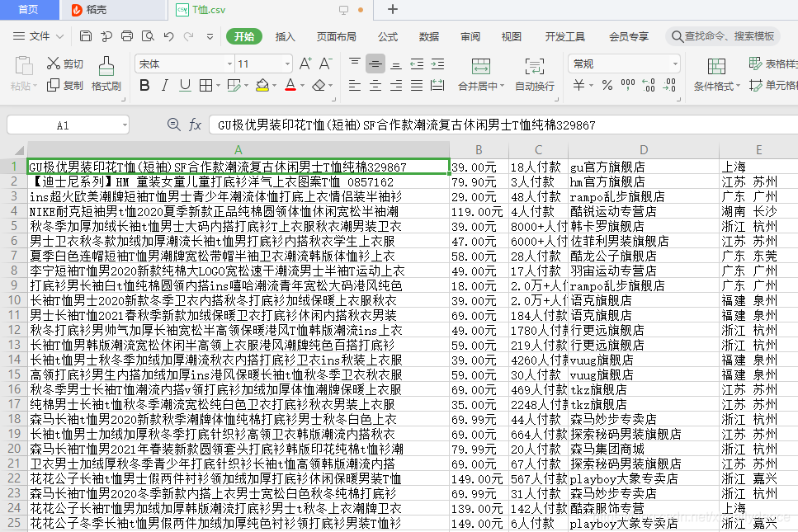This screenshot has width=798, height=532.
Task: Go to the 首页 home tab
Action: [x=29, y=10]
